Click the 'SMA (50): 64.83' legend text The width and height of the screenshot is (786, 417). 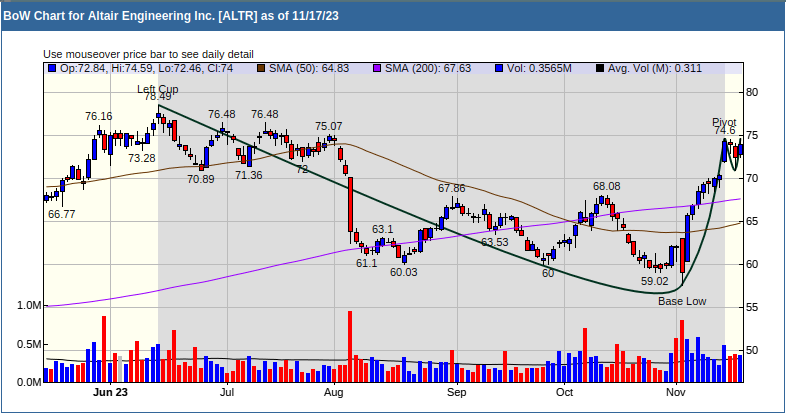click(309, 69)
